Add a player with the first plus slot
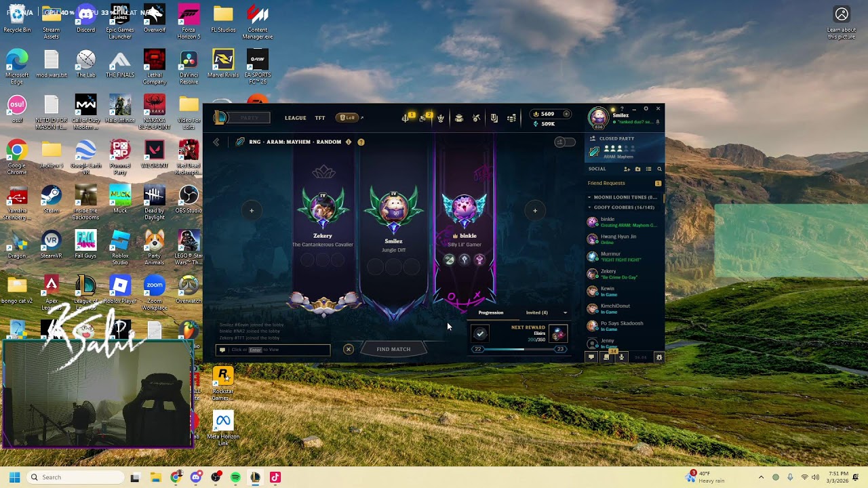The image size is (868, 488). 252,211
